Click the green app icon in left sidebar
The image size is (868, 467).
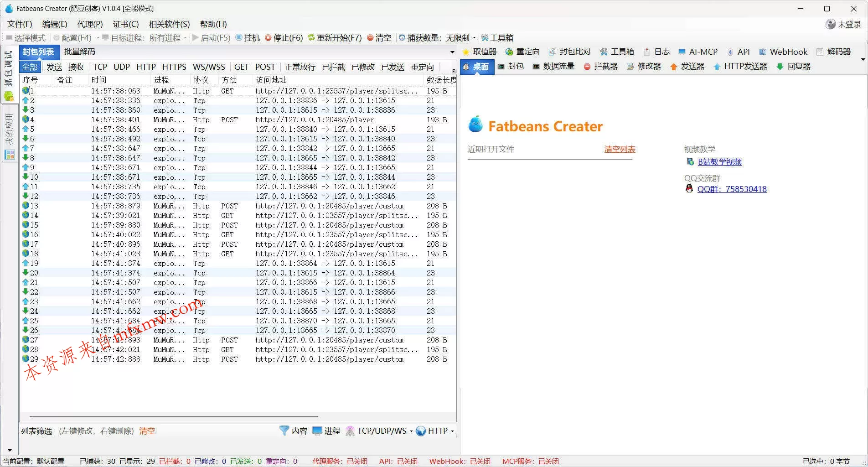9,96
